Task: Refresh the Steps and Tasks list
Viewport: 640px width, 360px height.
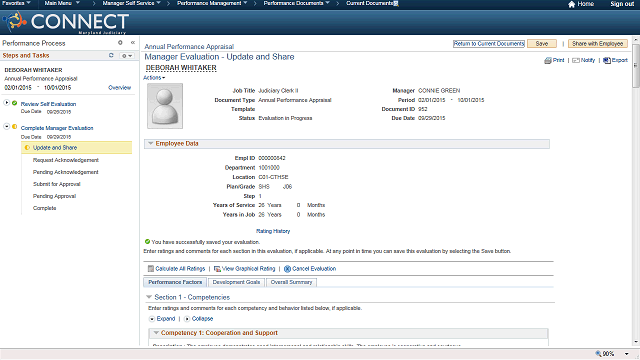Action: tap(111, 55)
